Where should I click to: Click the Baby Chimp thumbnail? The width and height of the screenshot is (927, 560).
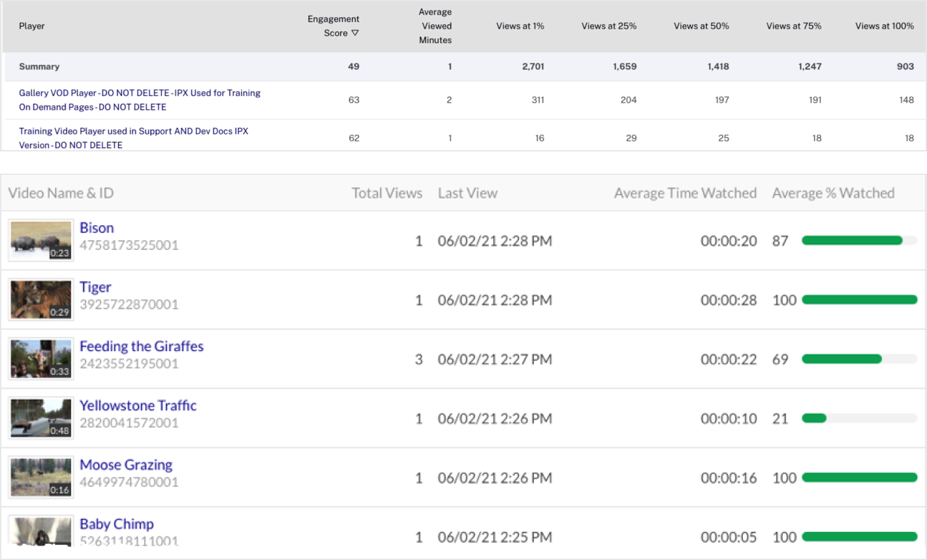click(41, 531)
